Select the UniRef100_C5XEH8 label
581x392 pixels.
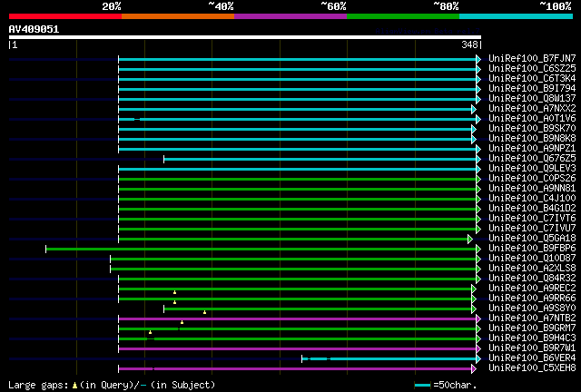click(532, 368)
